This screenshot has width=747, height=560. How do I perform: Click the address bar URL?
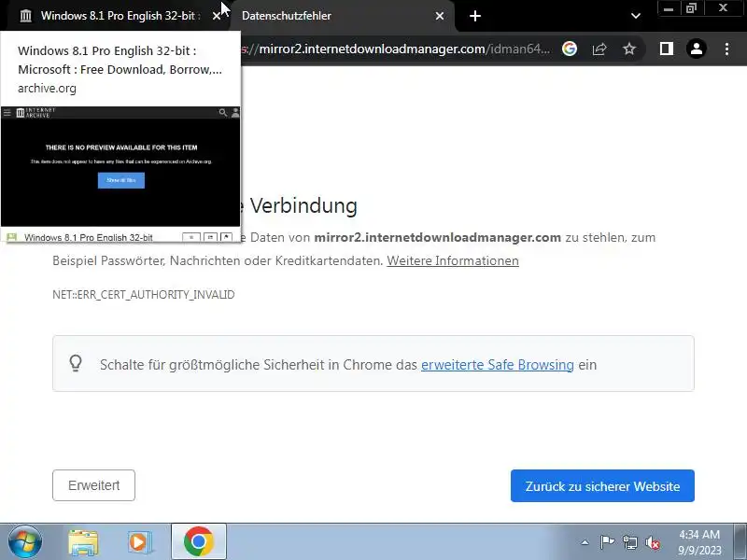pos(395,49)
